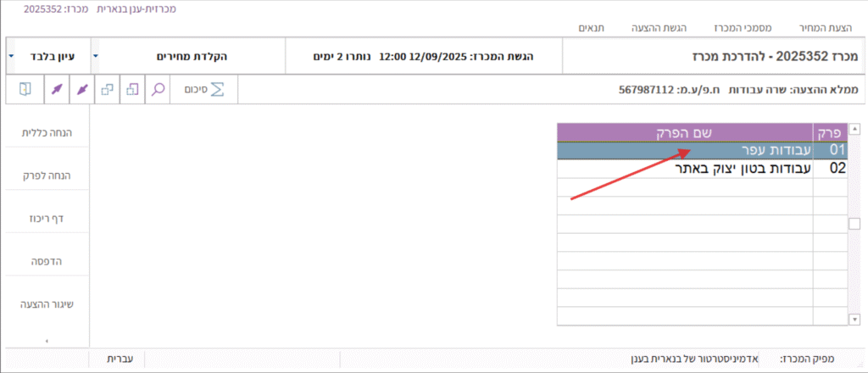Click the left purple pin icon
868x373 pixels.
point(57,90)
